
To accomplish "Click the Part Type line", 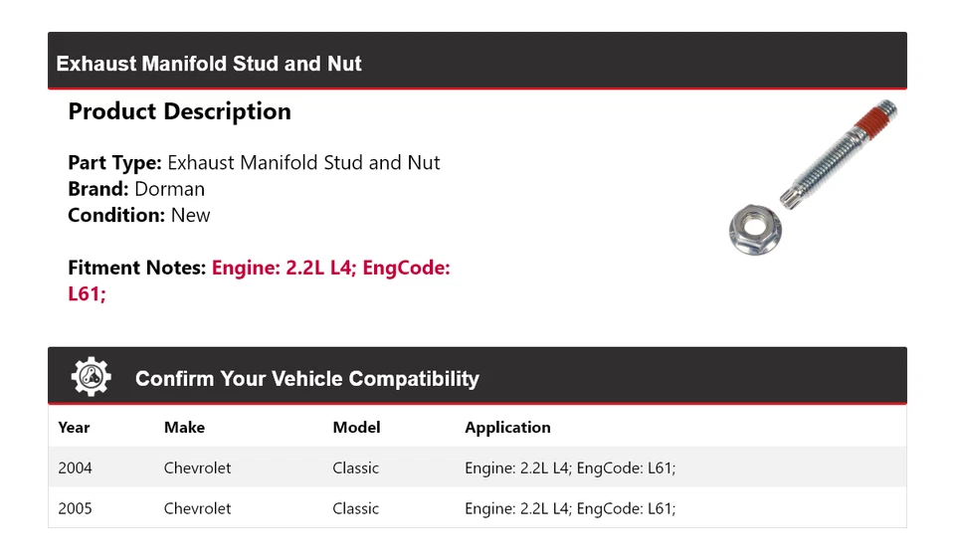I will pos(254,163).
